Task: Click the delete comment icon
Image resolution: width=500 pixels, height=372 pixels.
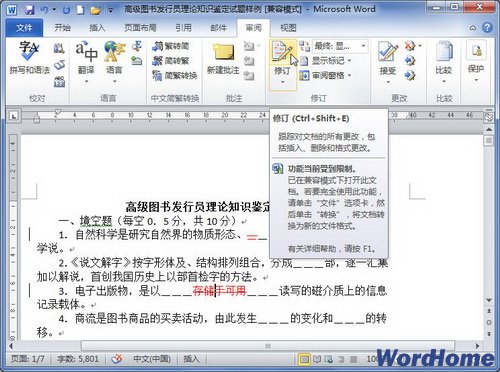Action: (x=249, y=46)
